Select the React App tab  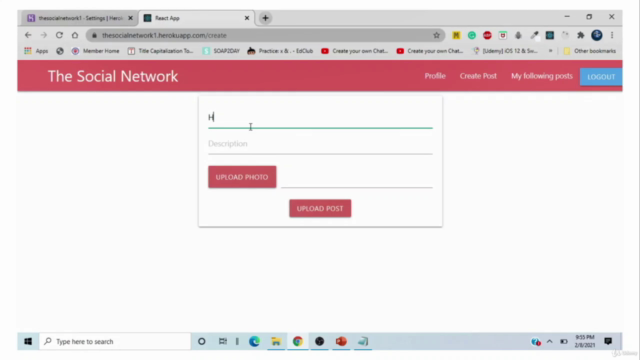(196, 18)
